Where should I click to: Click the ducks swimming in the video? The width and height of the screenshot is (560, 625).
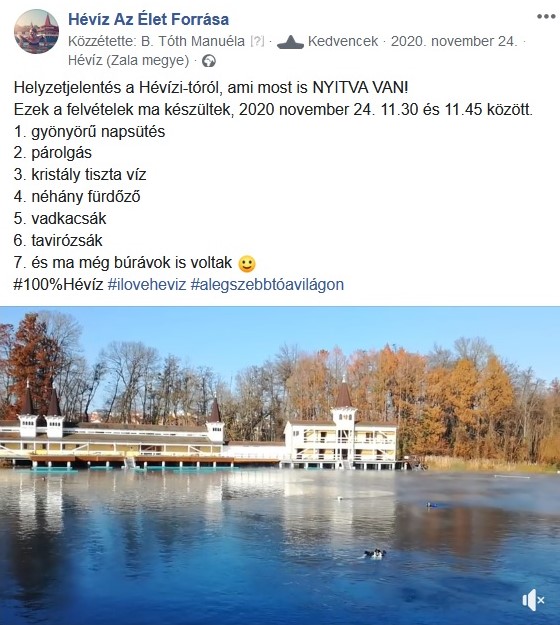click(x=375, y=553)
